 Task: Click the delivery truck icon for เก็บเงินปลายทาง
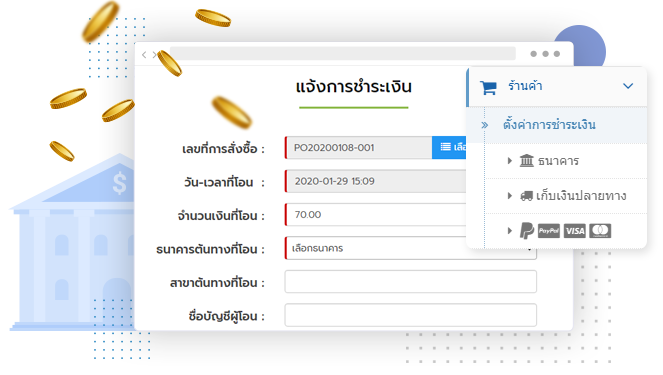(526, 196)
